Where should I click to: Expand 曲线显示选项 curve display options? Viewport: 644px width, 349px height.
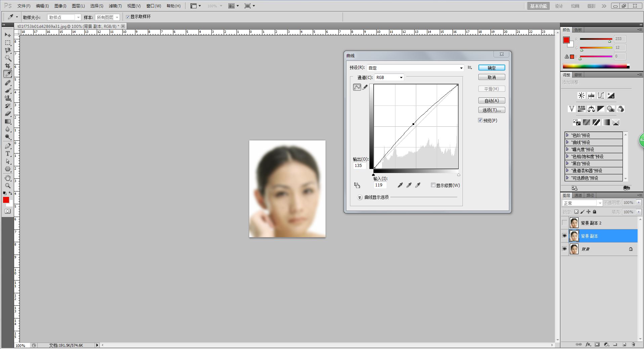tap(359, 197)
